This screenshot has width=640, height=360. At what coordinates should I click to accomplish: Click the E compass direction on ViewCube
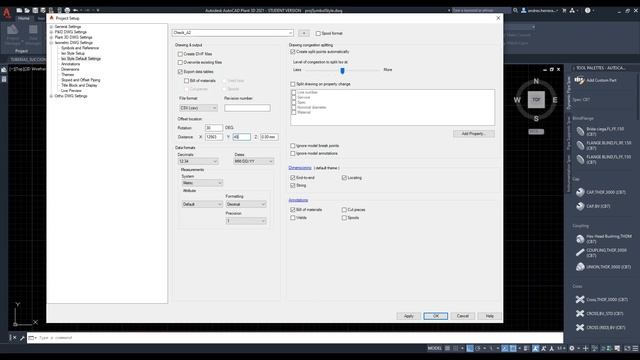[x=555, y=100]
